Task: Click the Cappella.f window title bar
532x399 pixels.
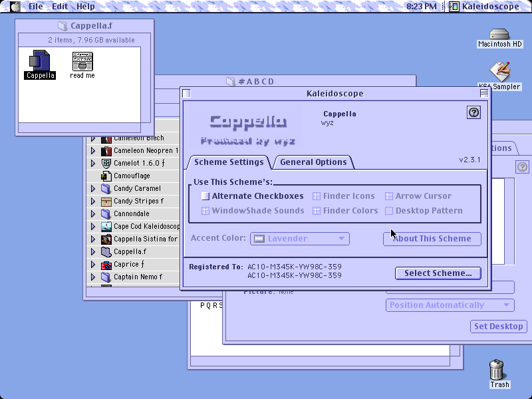Action: (84, 26)
